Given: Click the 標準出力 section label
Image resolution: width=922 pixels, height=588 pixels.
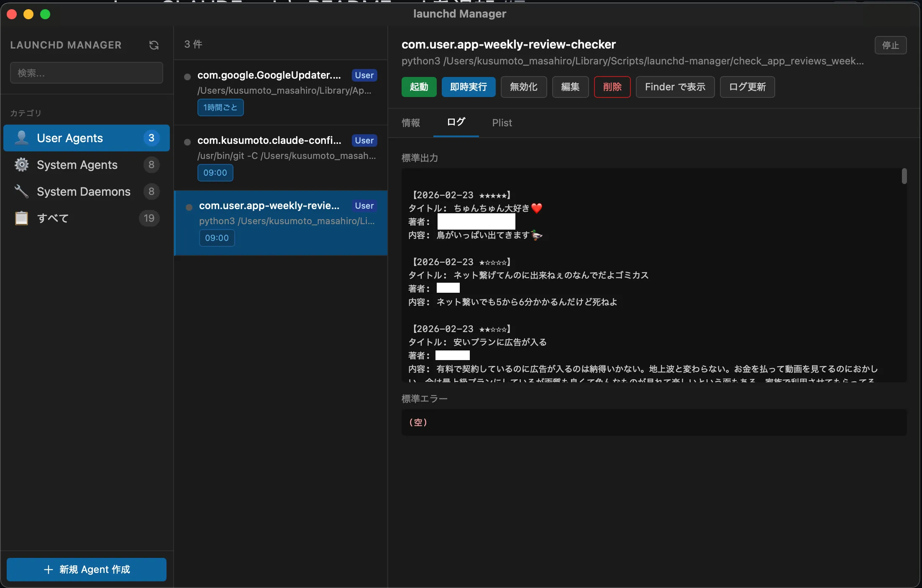Looking at the screenshot, I should tap(420, 158).
